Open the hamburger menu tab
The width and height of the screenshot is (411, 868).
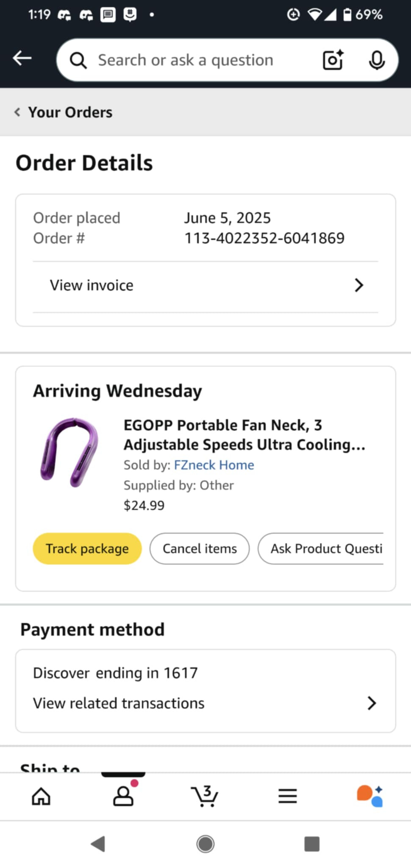click(287, 796)
